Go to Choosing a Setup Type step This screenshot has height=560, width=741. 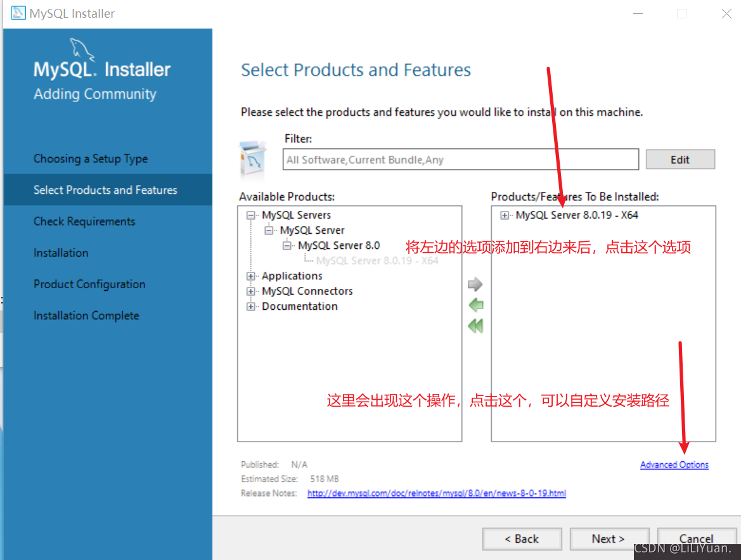click(x=91, y=158)
